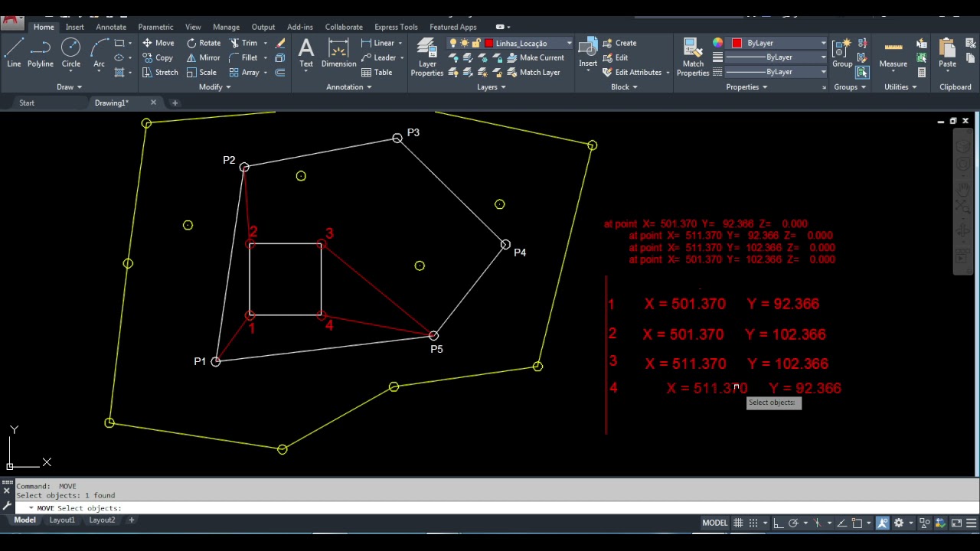Expand the Draw panel
980x551 pixels.
point(69,87)
